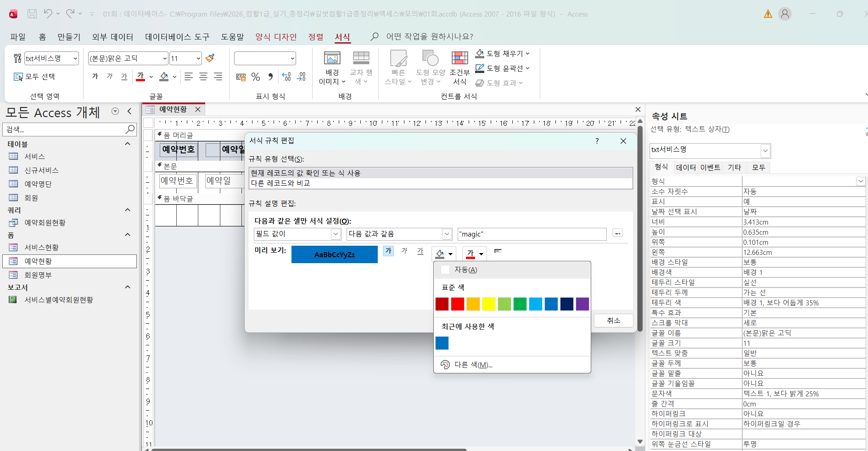868x451 pixels.
Task: Click the "magic" value input field
Action: 532,234
